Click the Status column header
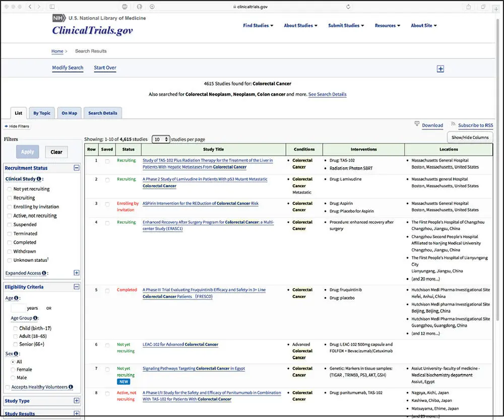The width and height of the screenshot is (504, 420). click(x=128, y=149)
